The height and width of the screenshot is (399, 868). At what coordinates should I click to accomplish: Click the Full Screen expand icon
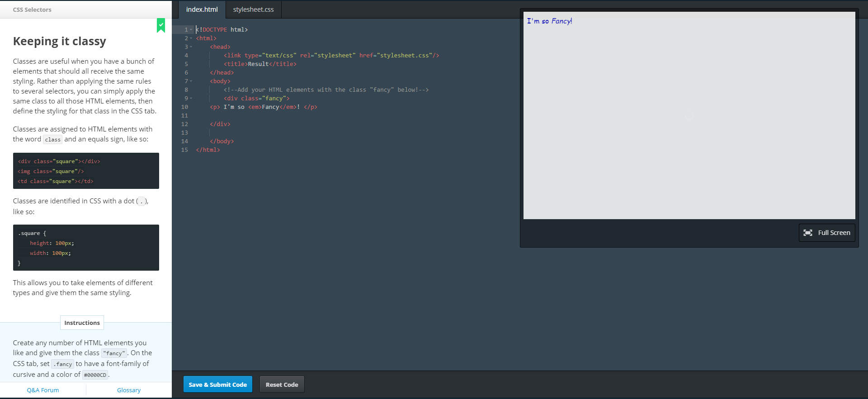pyautogui.click(x=808, y=233)
